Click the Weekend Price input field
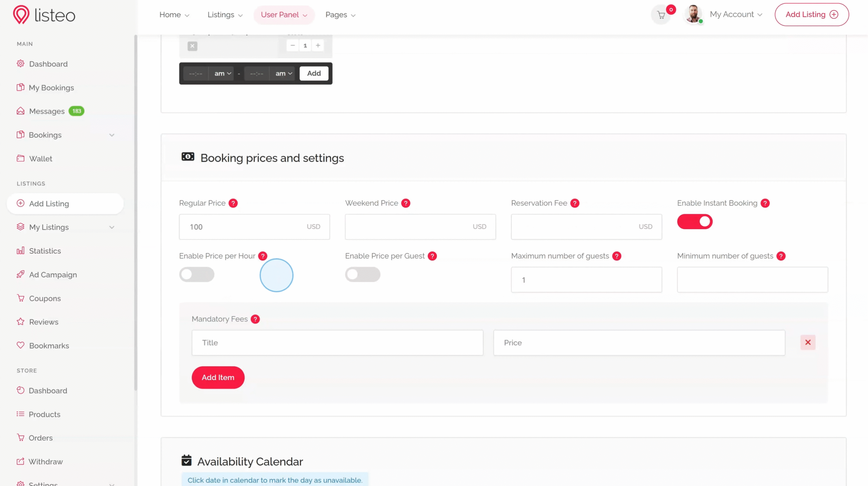This screenshot has height=486, width=868. pyautogui.click(x=407, y=227)
